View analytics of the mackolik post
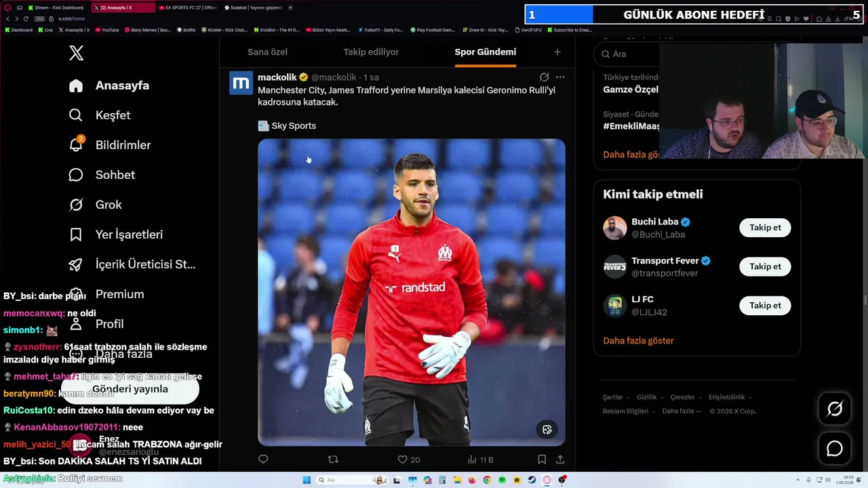This screenshot has height=488, width=868. [x=480, y=460]
